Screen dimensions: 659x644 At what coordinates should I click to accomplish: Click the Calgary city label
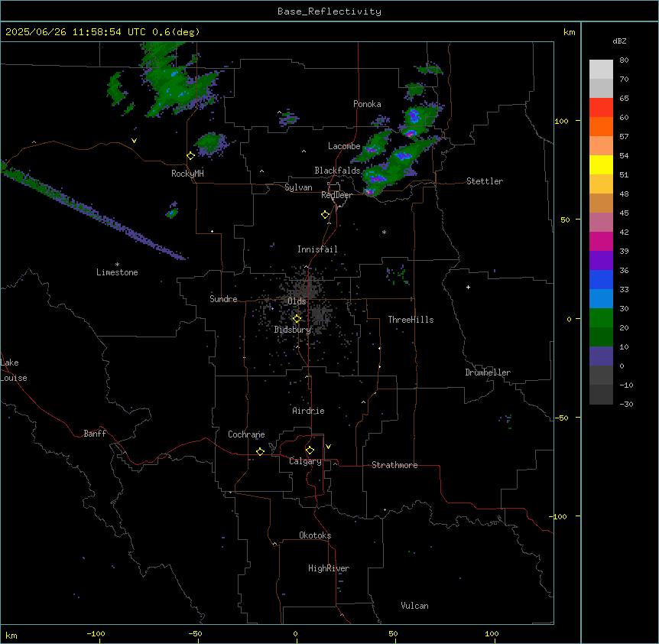[x=305, y=461]
